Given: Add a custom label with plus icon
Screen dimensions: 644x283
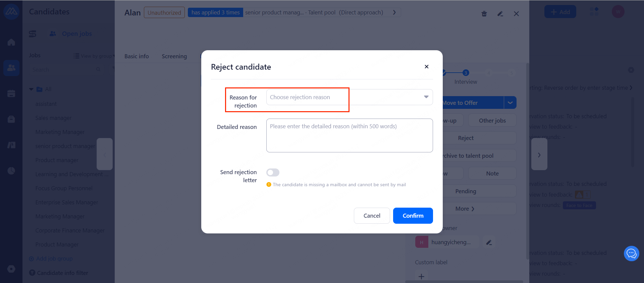Looking at the screenshot, I should [x=421, y=276].
